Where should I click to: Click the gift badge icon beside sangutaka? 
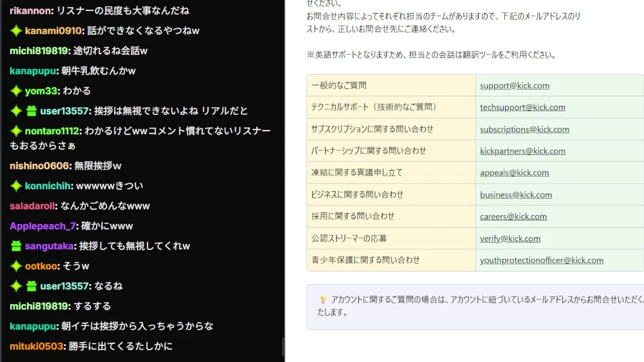pos(16,246)
